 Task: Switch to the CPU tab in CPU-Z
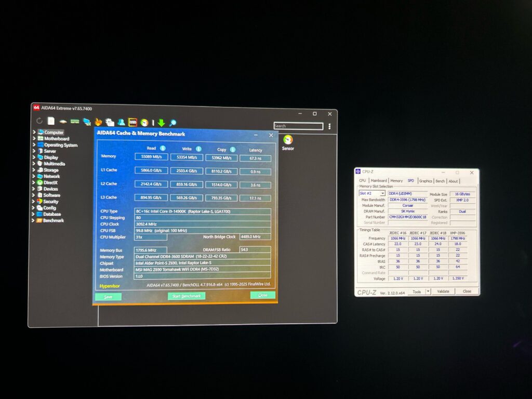point(362,180)
